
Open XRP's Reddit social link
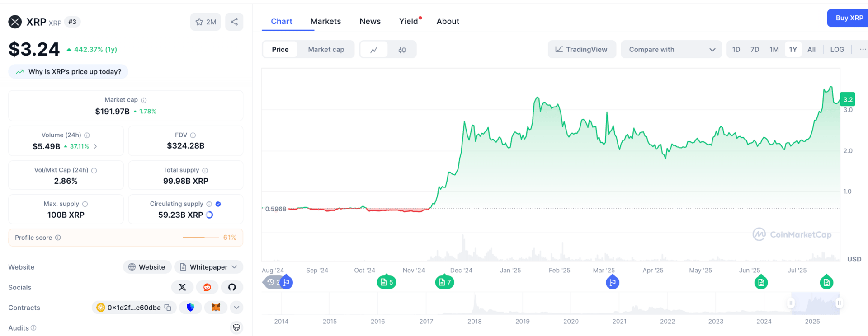(207, 287)
